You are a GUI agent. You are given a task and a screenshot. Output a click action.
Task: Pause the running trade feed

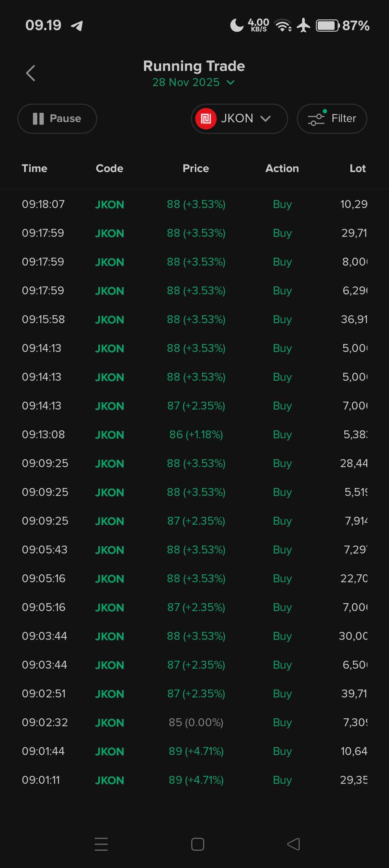[x=57, y=119]
